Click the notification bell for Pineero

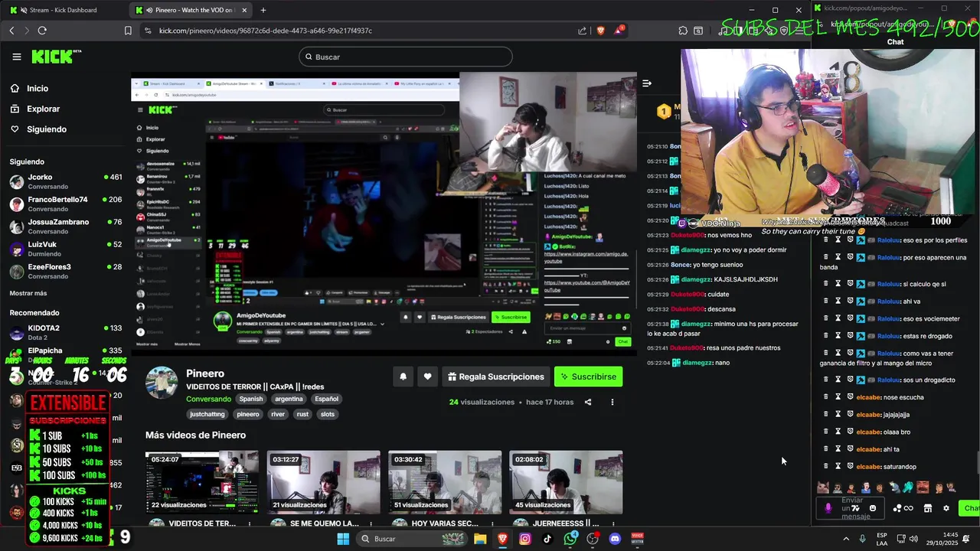403,377
